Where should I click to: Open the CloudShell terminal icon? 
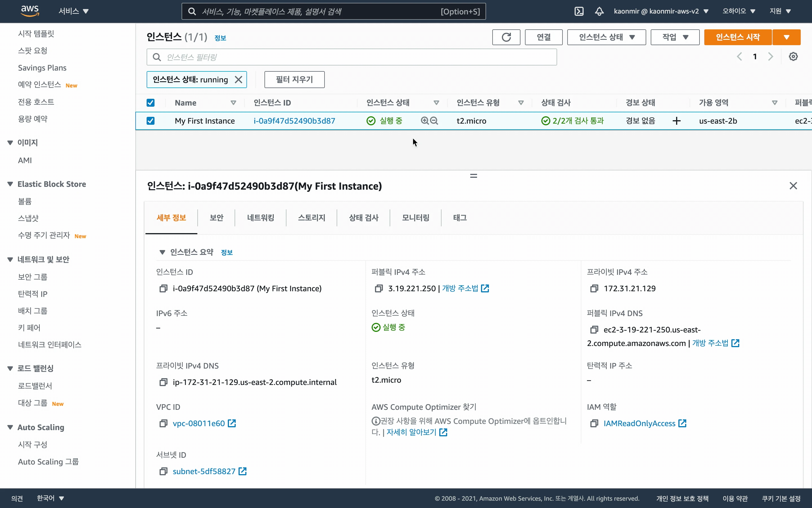579,11
